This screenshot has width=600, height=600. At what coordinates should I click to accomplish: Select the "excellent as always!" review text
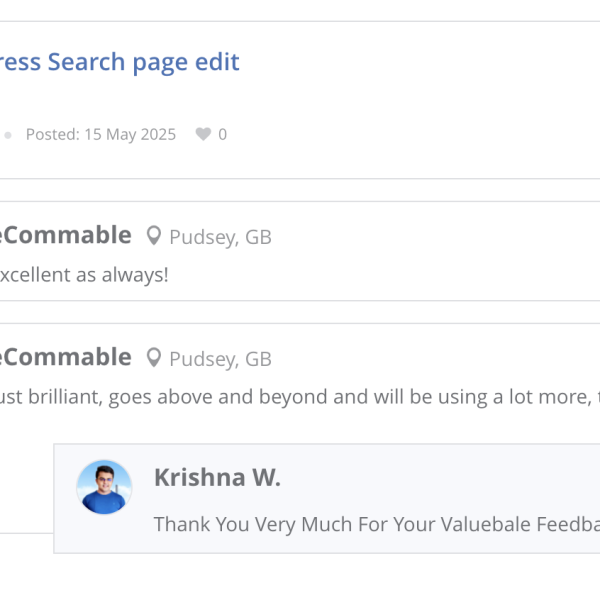84,274
